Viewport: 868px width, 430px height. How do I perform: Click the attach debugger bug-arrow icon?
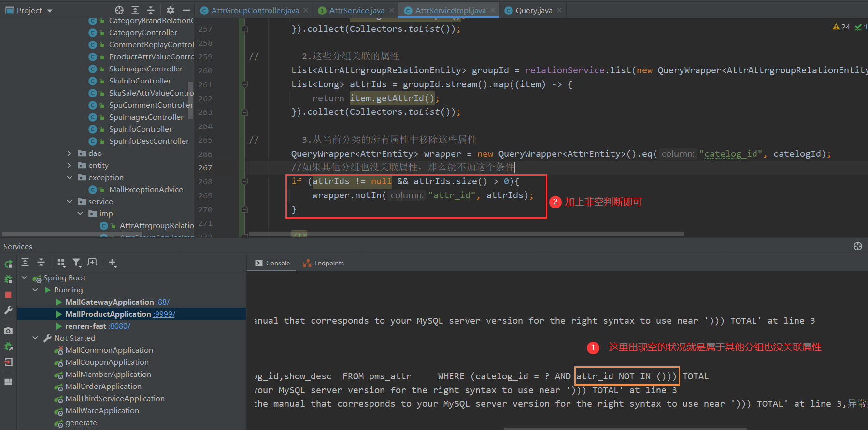[x=8, y=346]
